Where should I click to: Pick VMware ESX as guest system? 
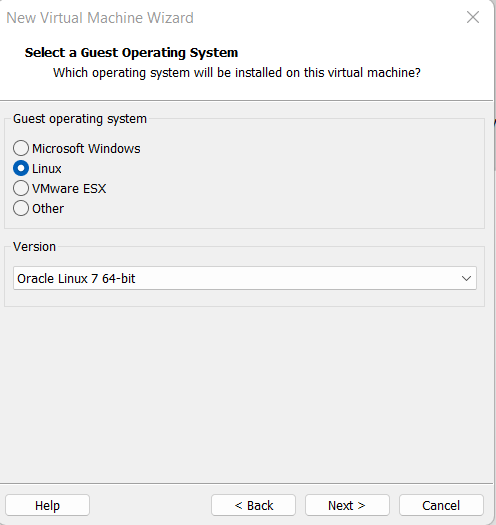pyautogui.click(x=21, y=188)
